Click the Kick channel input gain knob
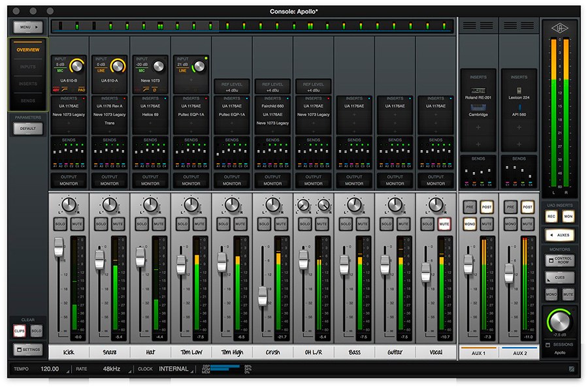588x387 pixels. point(78,66)
